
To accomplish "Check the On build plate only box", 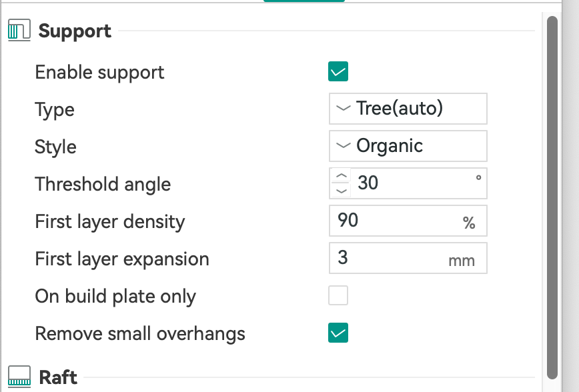I will (338, 295).
